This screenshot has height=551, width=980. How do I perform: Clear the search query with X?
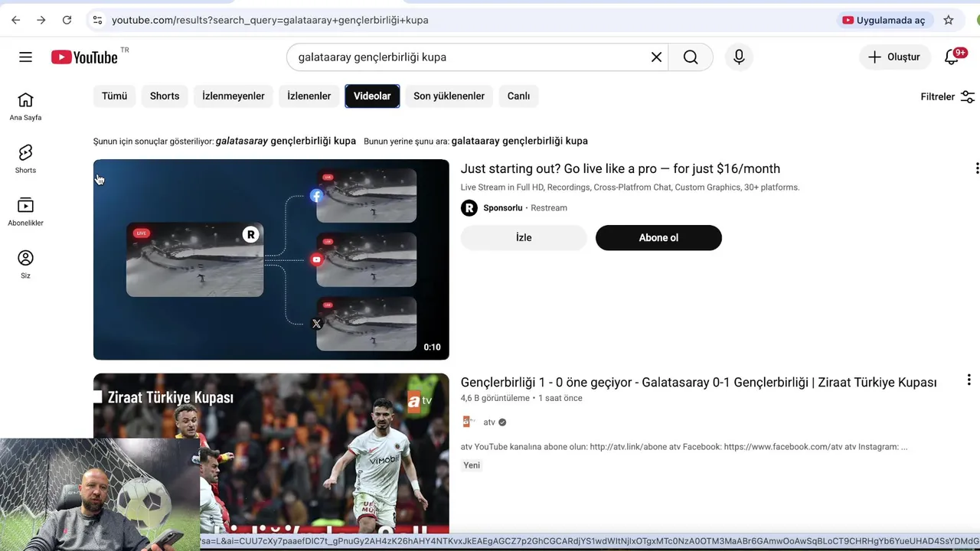point(656,57)
